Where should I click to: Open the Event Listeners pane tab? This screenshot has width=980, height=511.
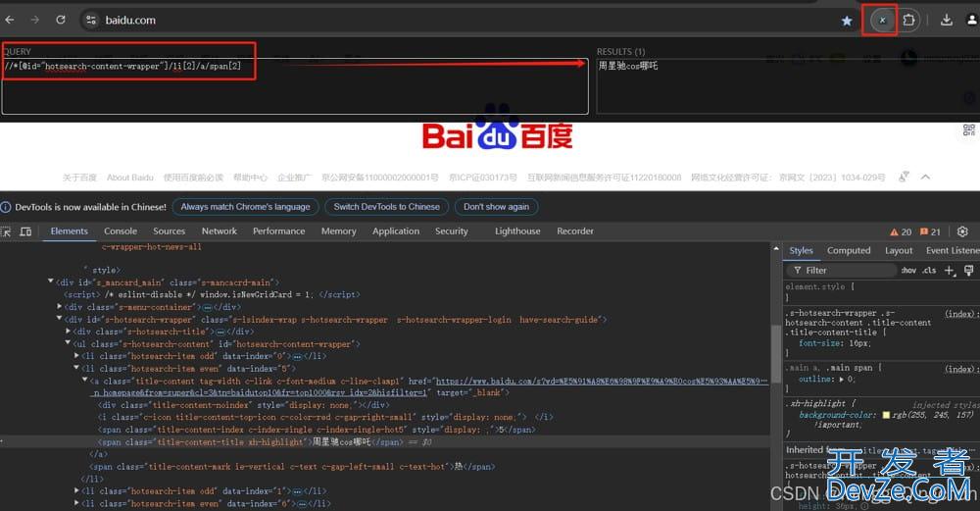tap(953, 251)
